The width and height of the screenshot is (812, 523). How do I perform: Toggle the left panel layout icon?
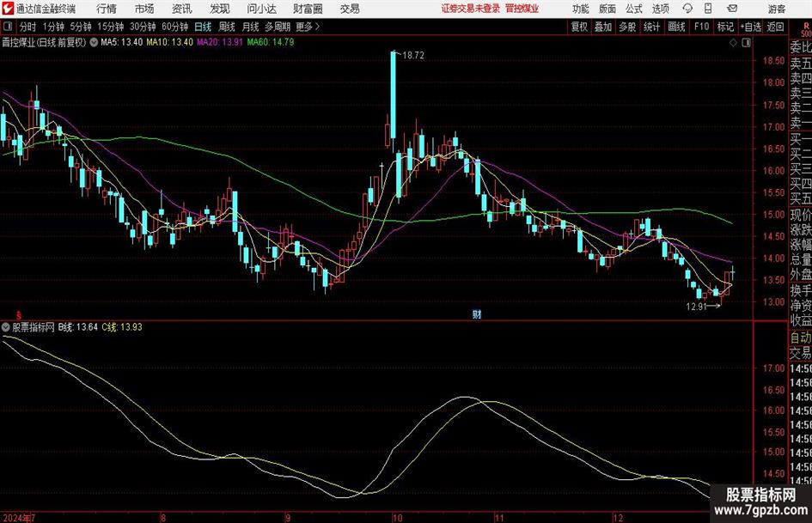click(7, 27)
